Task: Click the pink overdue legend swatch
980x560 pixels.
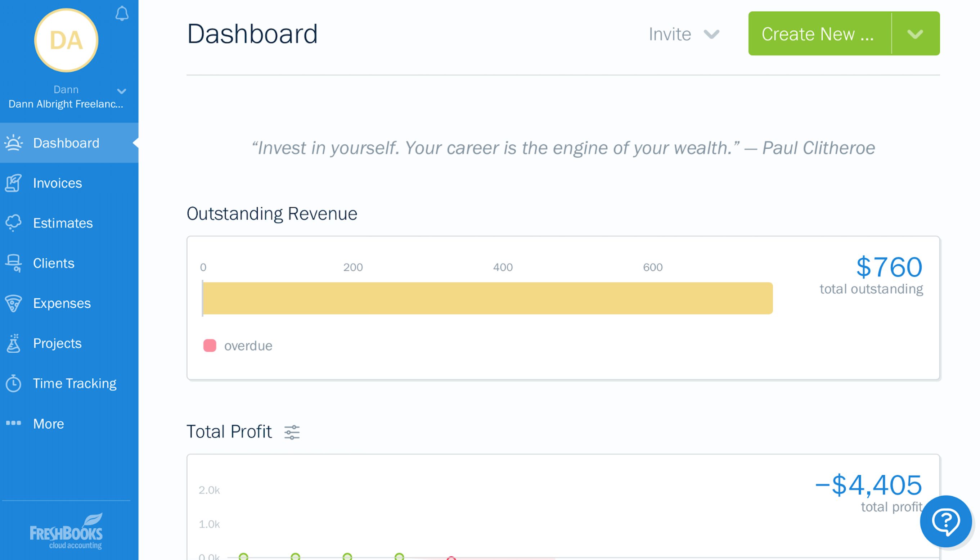Action: (x=210, y=346)
